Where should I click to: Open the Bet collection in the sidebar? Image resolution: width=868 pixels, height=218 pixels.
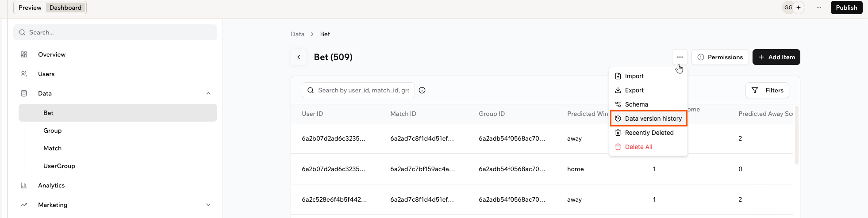coord(118,113)
